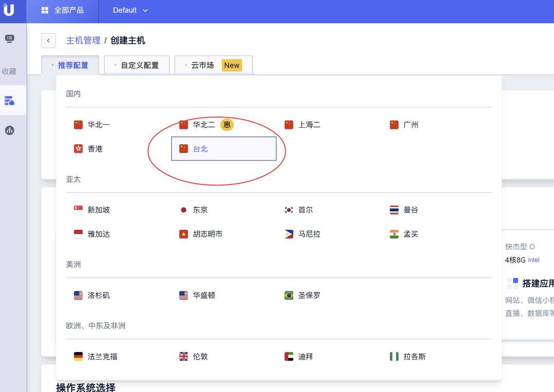Click the Indonesia flag icon
Screen dimensions: 554x392
tap(78, 234)
